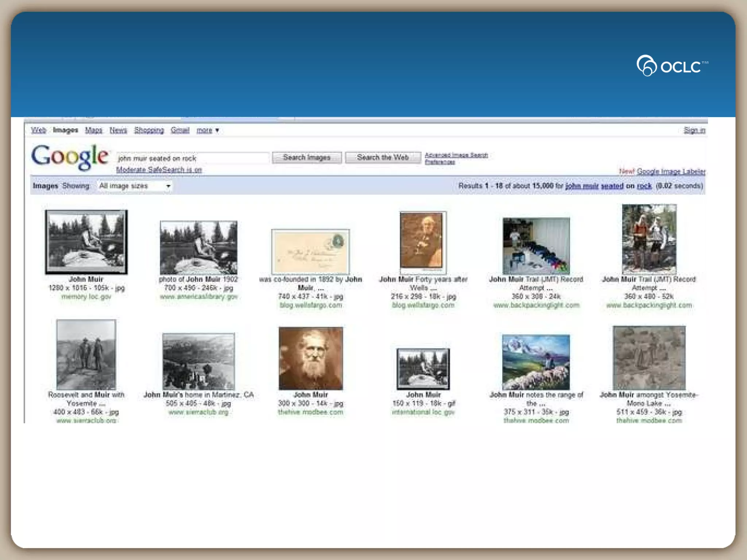Open the News link in the top navigation
The height and width of the screenshot is (560, 747).
click(x=118, y=130)
